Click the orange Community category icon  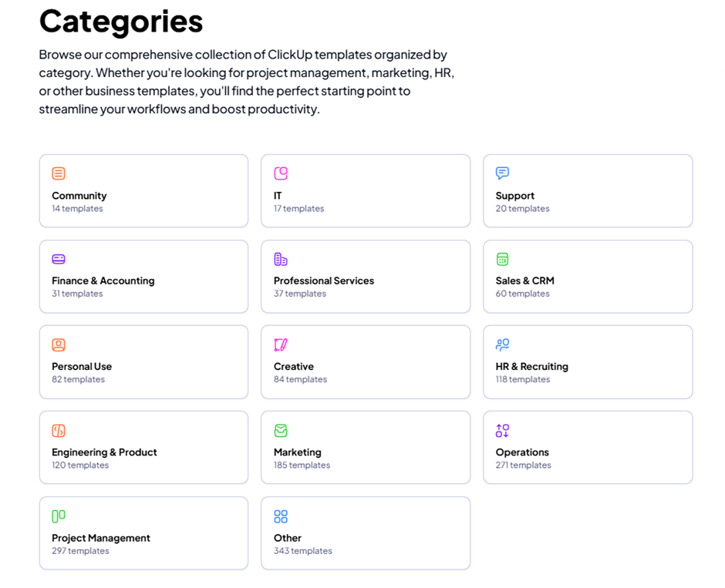(59, 173)
